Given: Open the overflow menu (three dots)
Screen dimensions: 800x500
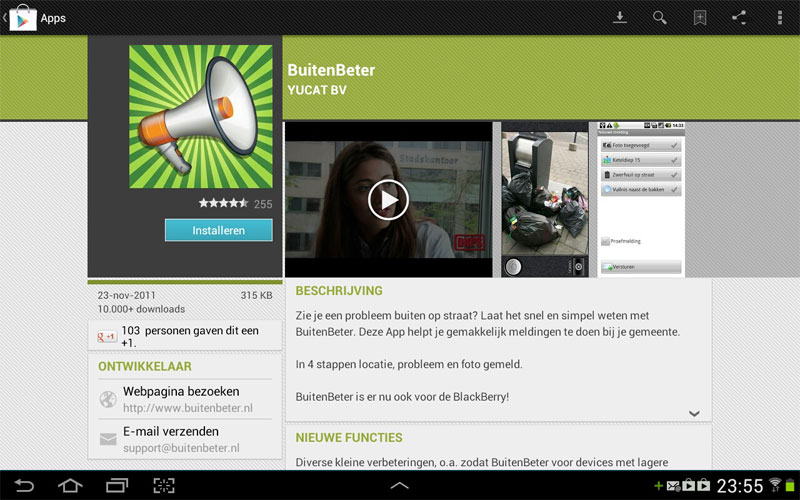Looking at the screenshot, I should tap(780, 18).
